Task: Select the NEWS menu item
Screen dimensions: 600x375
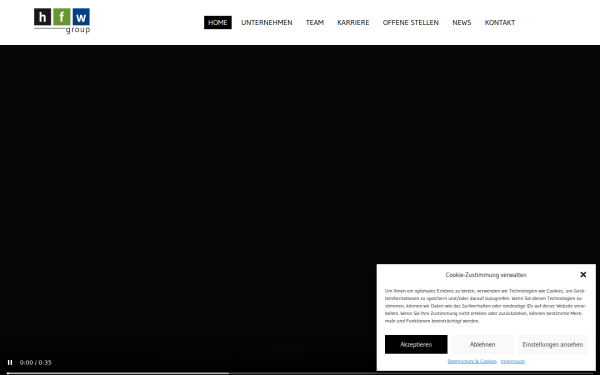Action: pos(461,23)
